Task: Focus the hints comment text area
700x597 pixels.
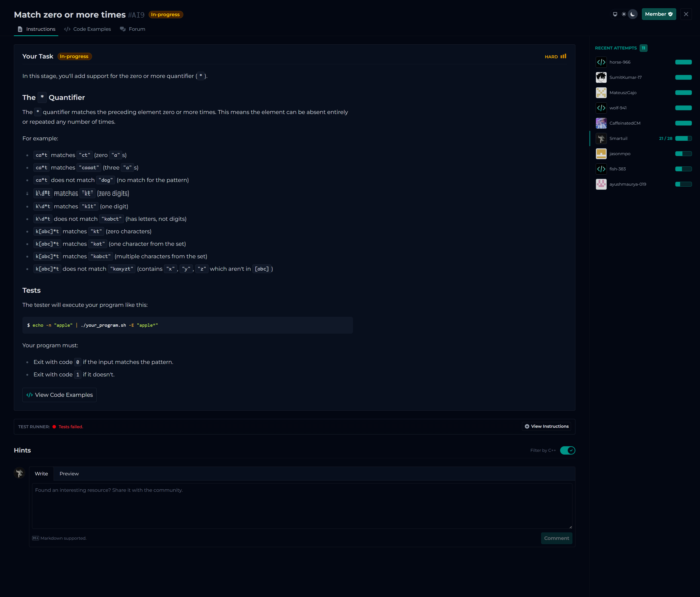Action: pyautogui.click(x=302, y=506)
